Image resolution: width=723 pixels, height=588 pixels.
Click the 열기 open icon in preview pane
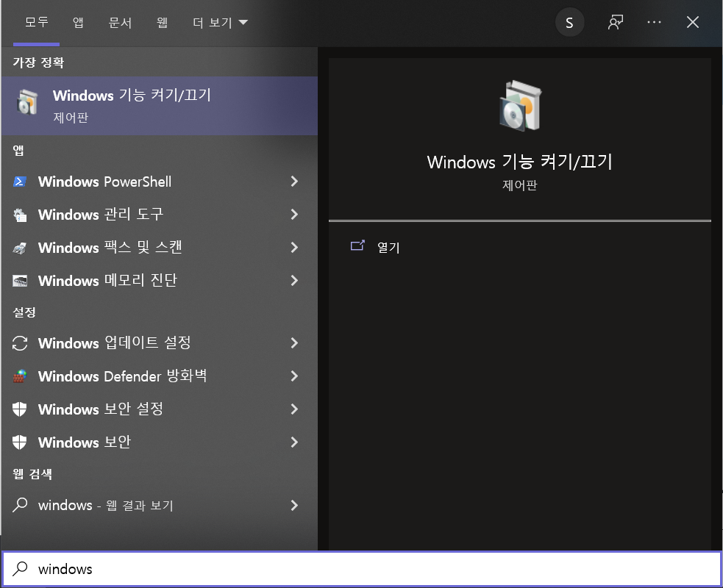(x=357, y=245)
